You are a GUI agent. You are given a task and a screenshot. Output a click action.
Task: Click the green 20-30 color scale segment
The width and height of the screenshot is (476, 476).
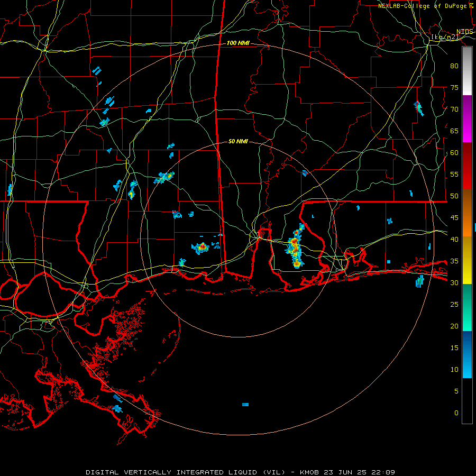[467, 307]
